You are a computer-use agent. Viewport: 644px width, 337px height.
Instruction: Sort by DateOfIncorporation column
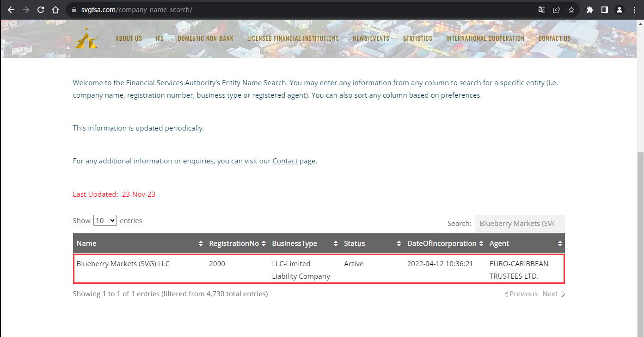445,243
